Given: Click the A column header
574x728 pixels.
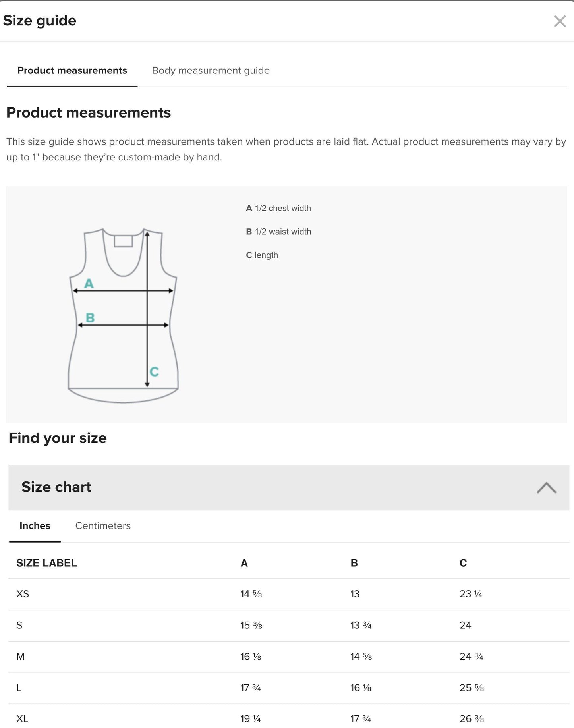Looking at the screenshot, I should point(244,563).
